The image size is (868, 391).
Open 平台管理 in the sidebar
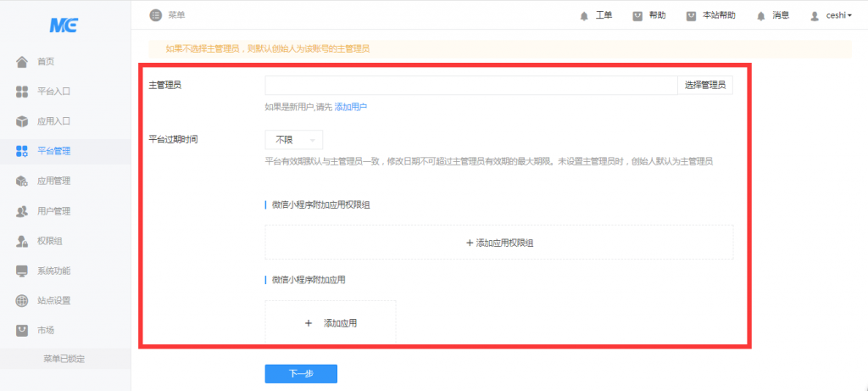coord(53,151)
